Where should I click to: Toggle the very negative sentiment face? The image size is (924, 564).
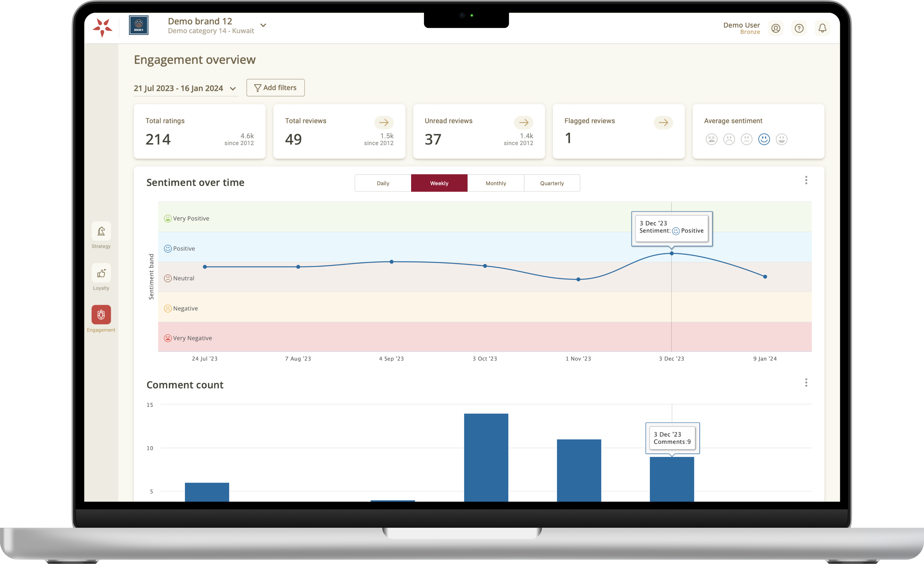711,139
